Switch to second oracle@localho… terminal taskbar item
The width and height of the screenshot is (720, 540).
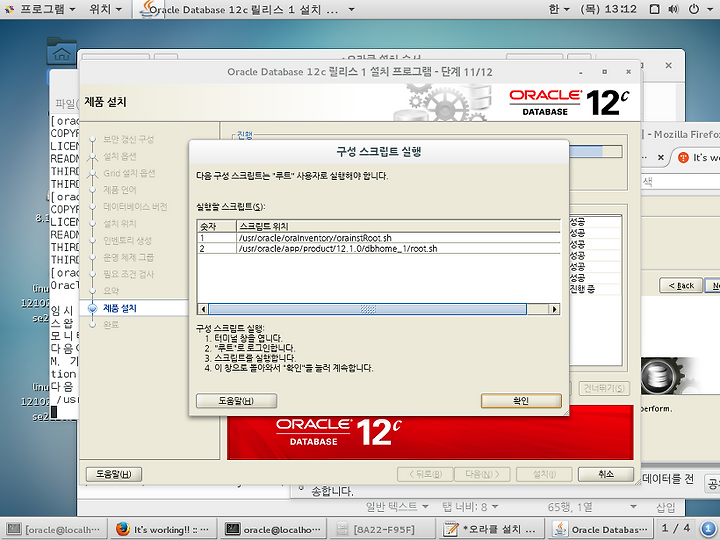[x=273, y=529]
